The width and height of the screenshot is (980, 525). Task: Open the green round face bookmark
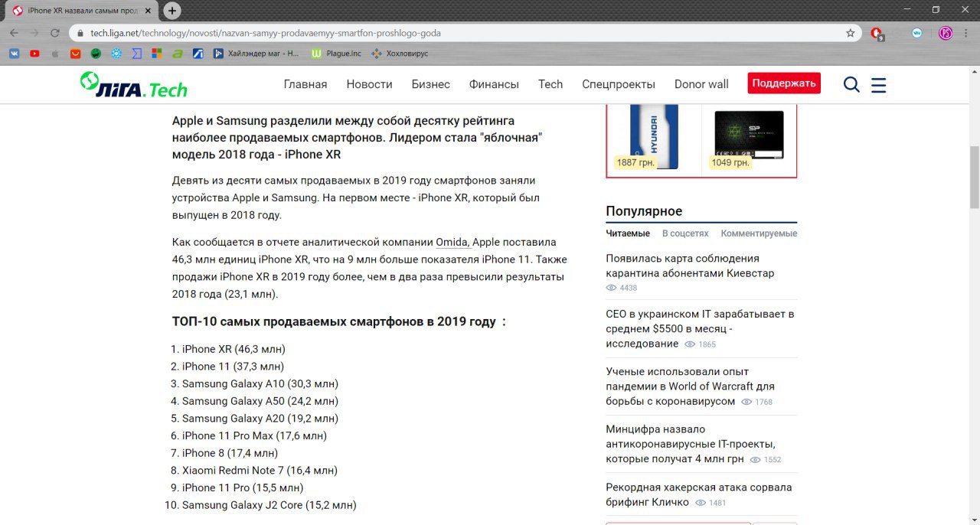point(96,54)
